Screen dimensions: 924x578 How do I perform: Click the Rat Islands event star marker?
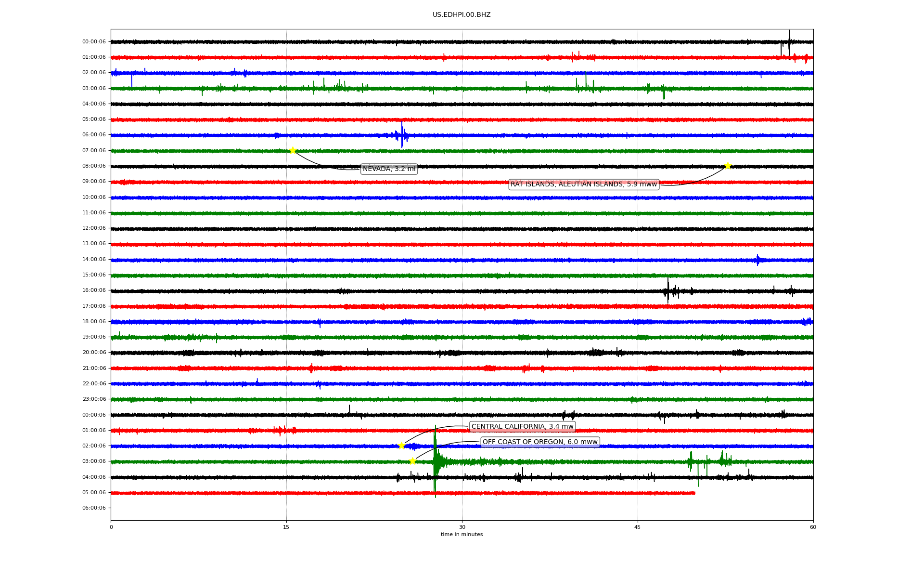coord(728,166)
